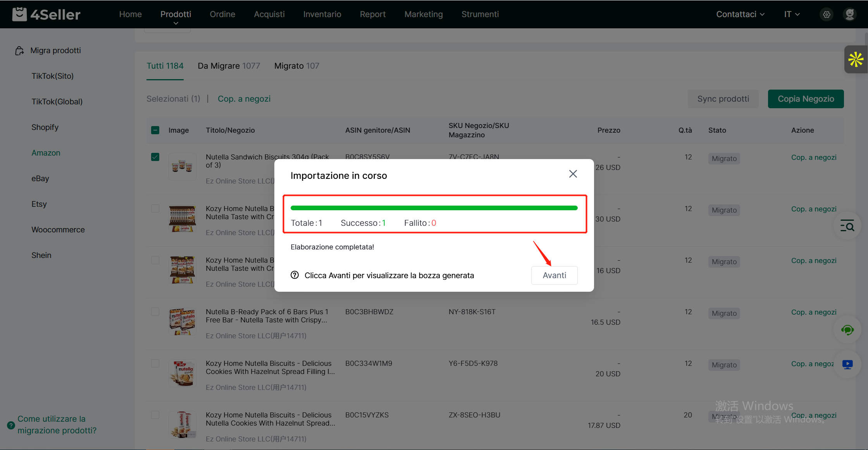Open the user avatar profile

pyautogui.click(x=850, y=14)
